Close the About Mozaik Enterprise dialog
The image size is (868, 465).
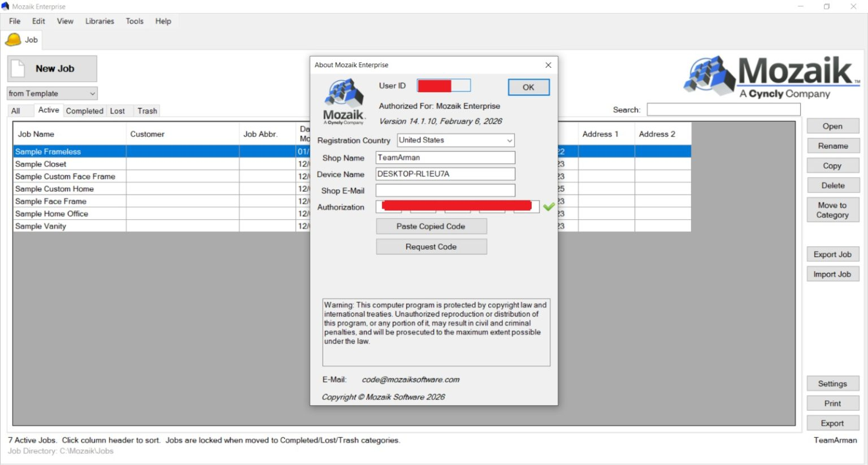548,65
